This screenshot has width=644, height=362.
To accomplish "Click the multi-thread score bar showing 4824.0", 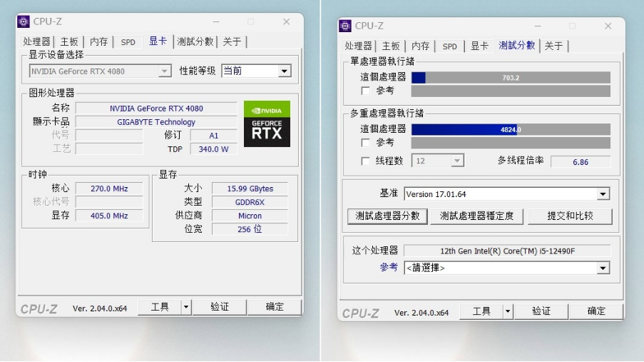I will coord(510,129).
